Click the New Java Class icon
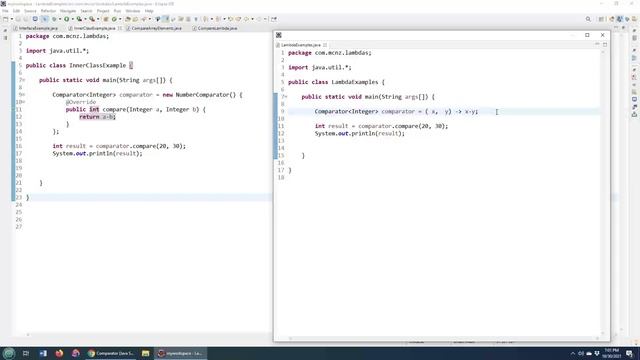640x360 pixels. [x=114, y=19]
